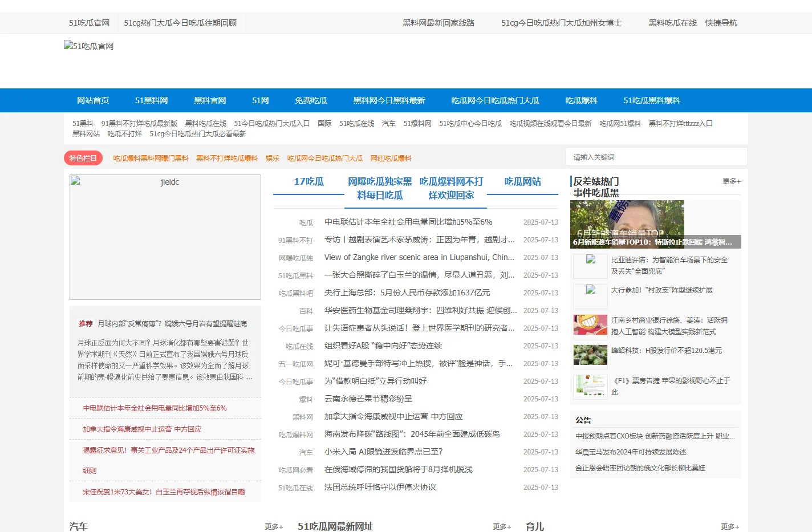
Task: Open the 免费吃瓜 navigation item
Action: [311, 100]
